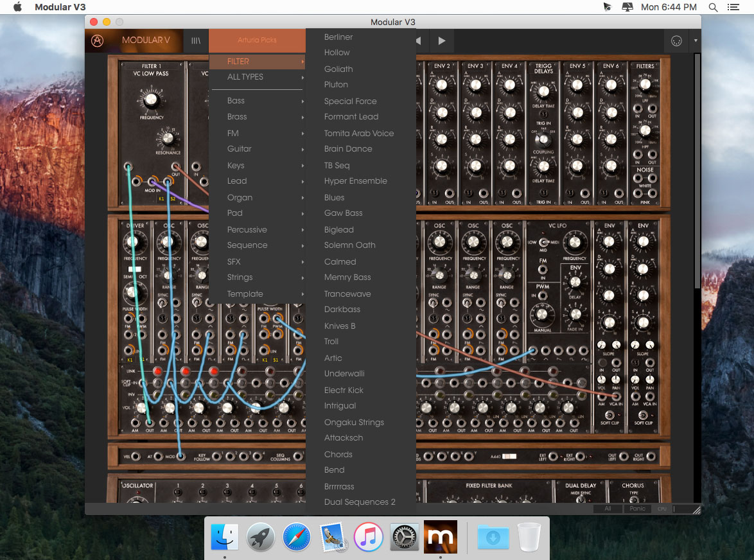Go to the next preset arrow
The image size is (754, 560).
point(441,41)
